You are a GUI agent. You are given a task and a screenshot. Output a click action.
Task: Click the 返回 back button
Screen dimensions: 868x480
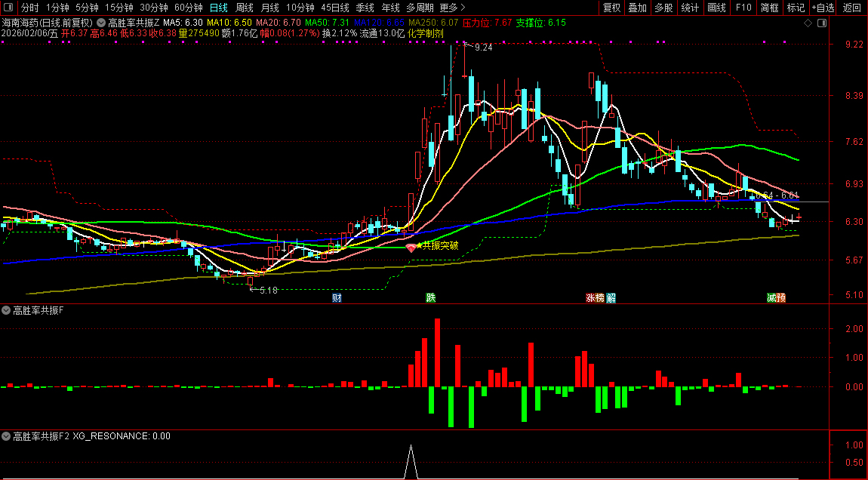[x=852, y=8]
